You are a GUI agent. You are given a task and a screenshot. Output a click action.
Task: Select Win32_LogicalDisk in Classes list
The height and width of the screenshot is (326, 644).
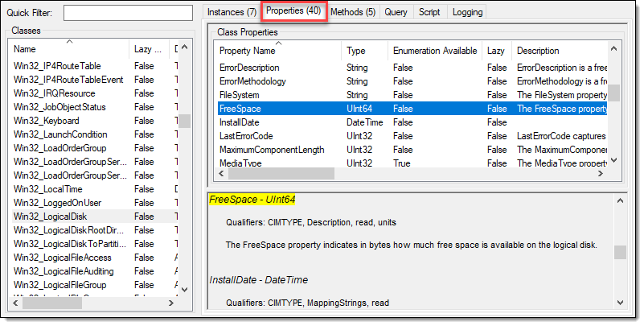click(x=51, y=217)
